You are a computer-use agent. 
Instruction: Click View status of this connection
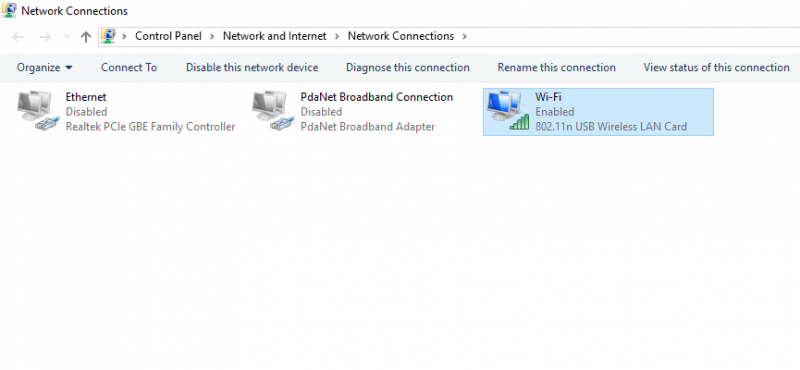[x=716, y=67]
